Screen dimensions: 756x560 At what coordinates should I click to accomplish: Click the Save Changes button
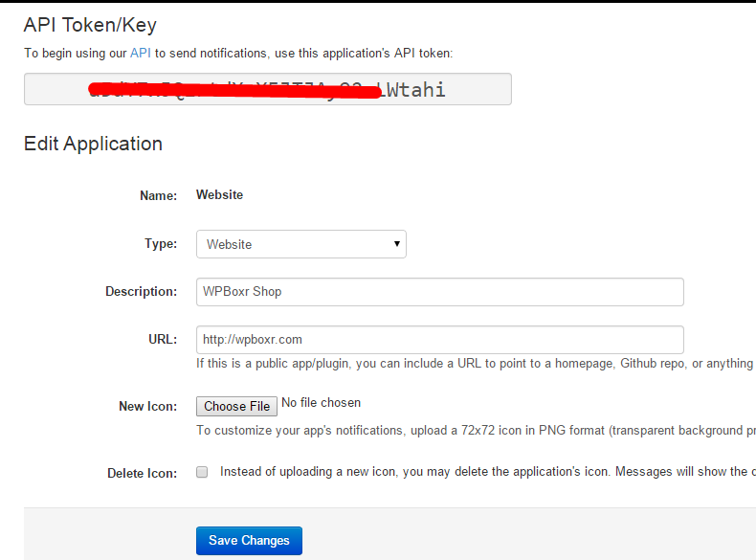click(249, 541)
